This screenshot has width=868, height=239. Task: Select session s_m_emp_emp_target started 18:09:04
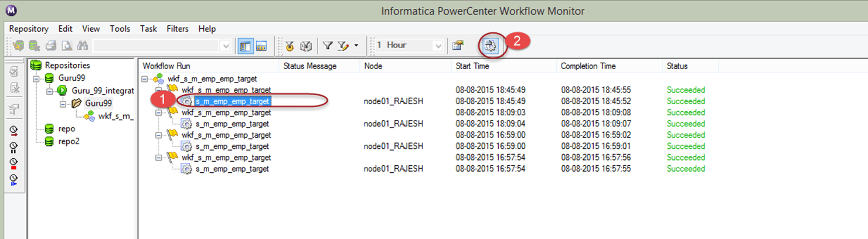[x=233, y=124]
